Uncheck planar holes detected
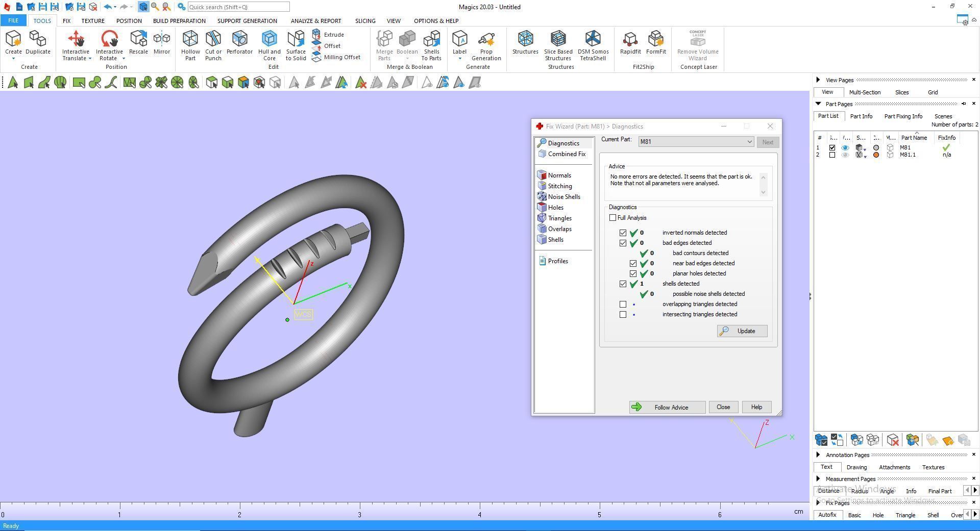 coord(633,273)
